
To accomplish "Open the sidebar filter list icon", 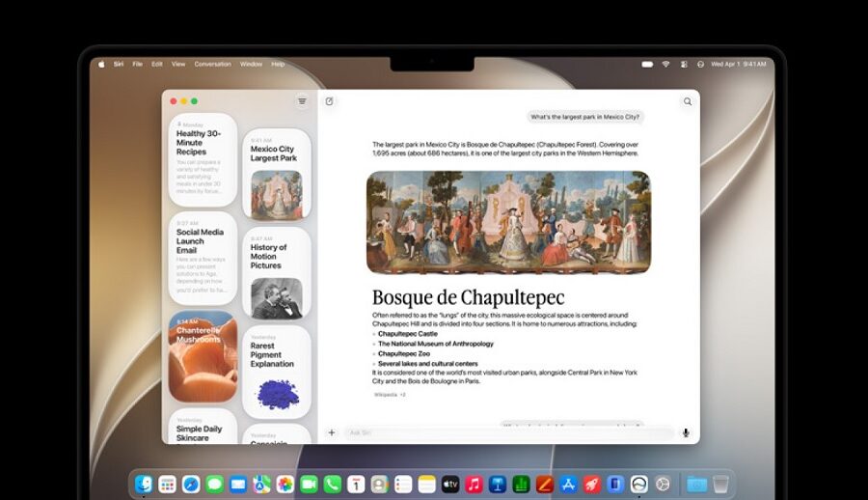I will pyautogui.click(x=302, y=101).
